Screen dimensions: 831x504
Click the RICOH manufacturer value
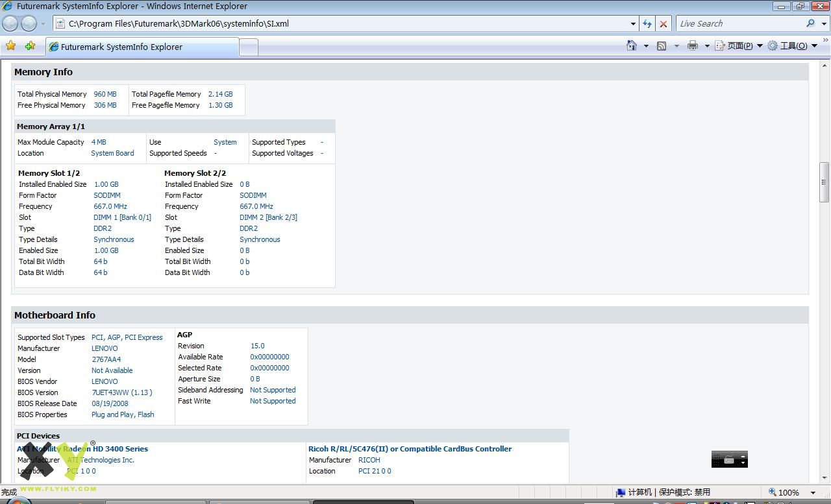pos(369,460)
